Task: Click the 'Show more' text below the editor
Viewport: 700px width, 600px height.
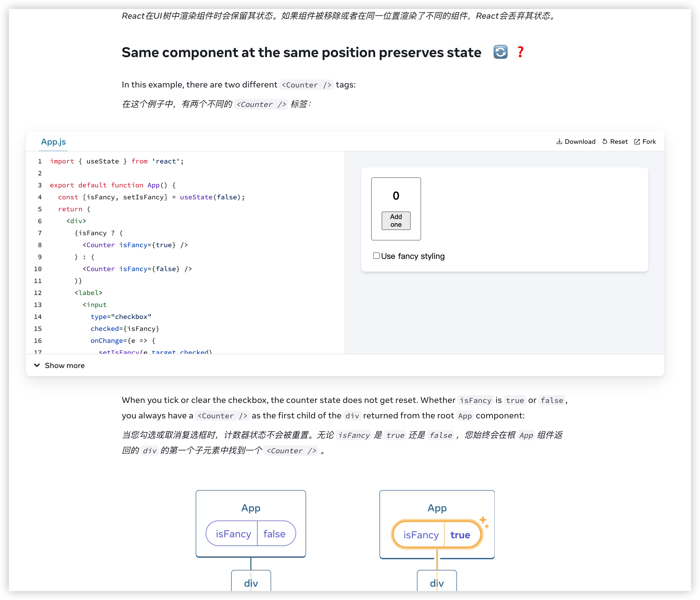Action: click(x=65, y=365)
